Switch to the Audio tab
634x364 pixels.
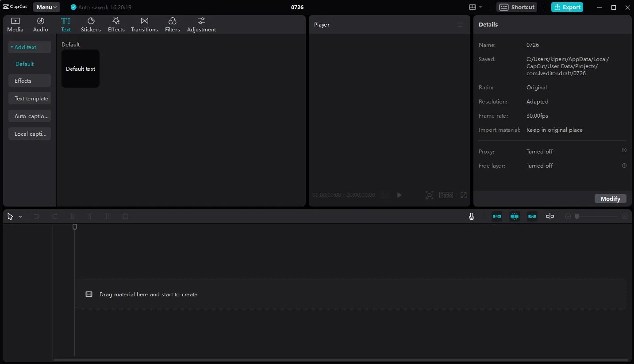point(40,25)
